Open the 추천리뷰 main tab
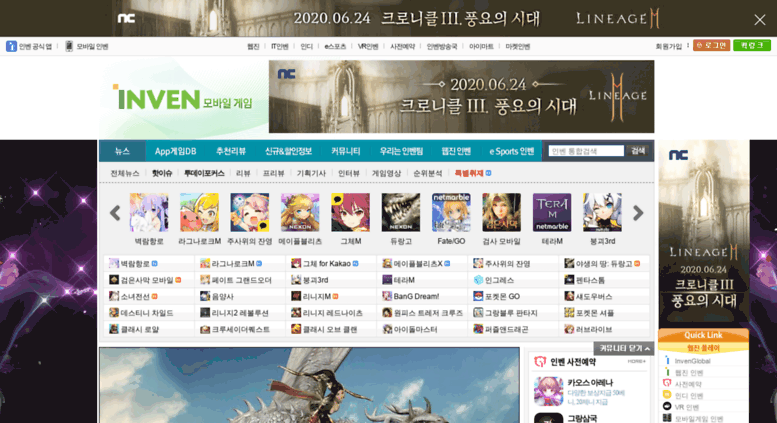Viewport: 777px width, 423px height. (231, 151)
